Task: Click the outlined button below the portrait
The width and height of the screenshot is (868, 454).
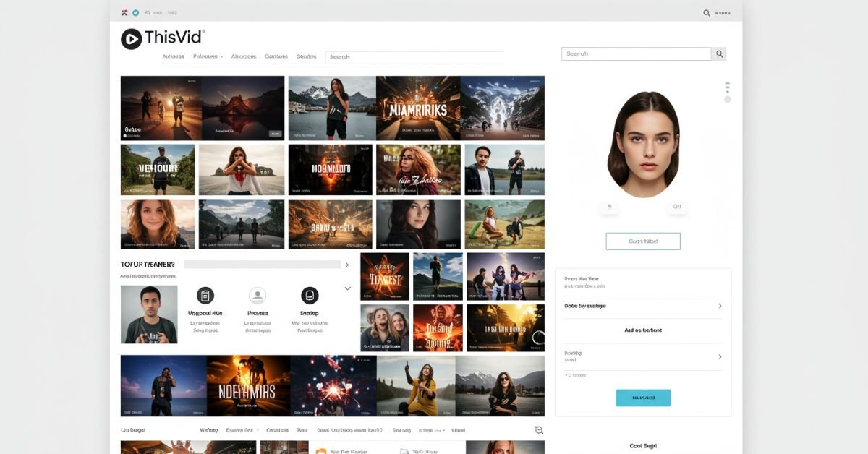Action: [642, 241]
